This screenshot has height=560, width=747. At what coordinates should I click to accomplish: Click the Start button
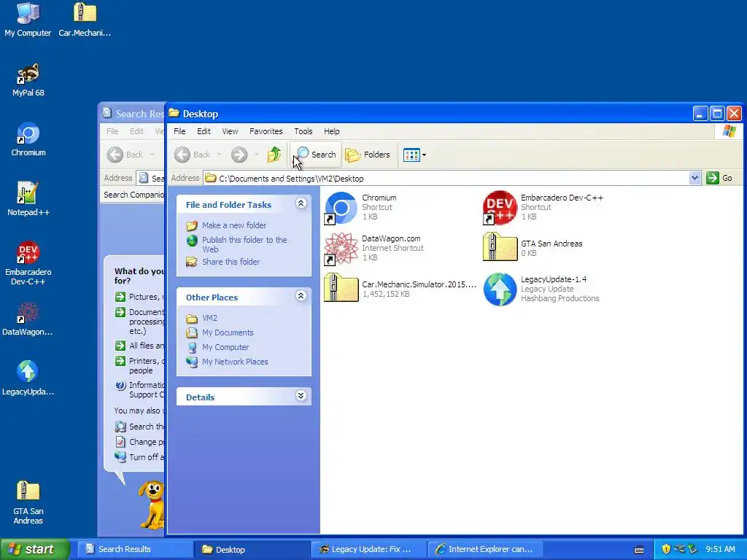tap(34, 549)
